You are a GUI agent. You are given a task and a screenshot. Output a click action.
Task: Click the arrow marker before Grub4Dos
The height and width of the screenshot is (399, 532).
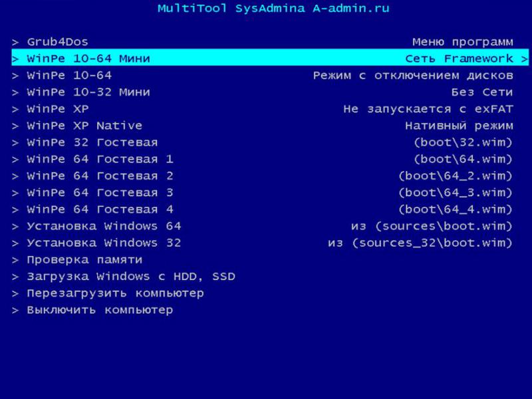tap(15, 43)
